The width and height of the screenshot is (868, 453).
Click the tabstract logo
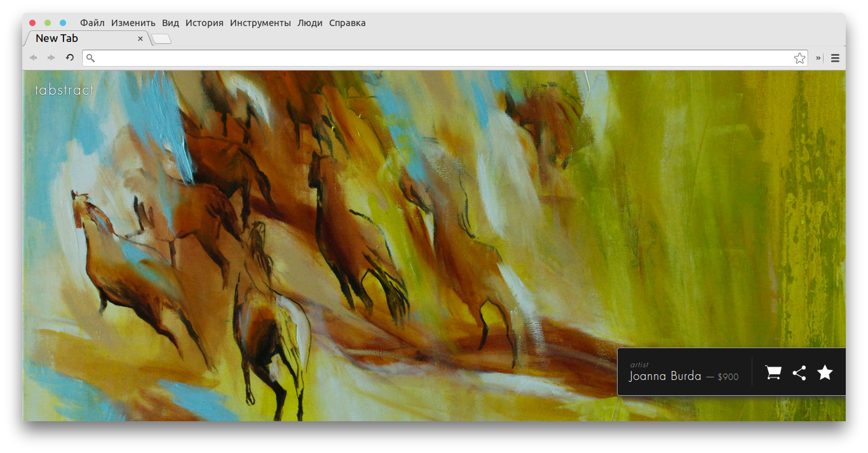click(64, 90)
